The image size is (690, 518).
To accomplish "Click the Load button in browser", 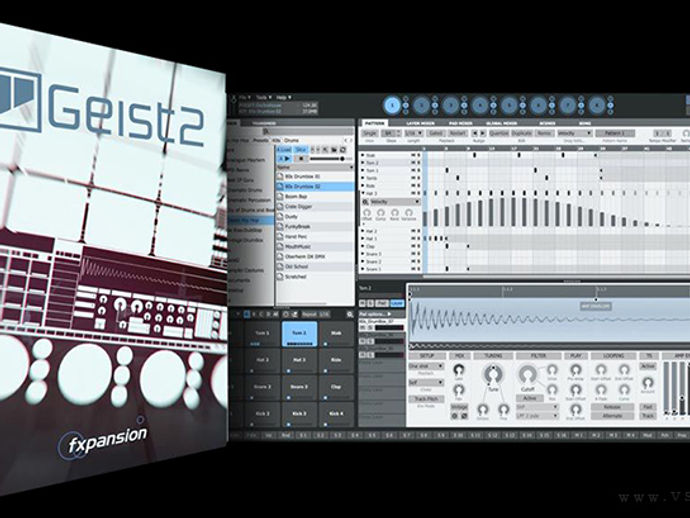I will [x=284, y=150].
